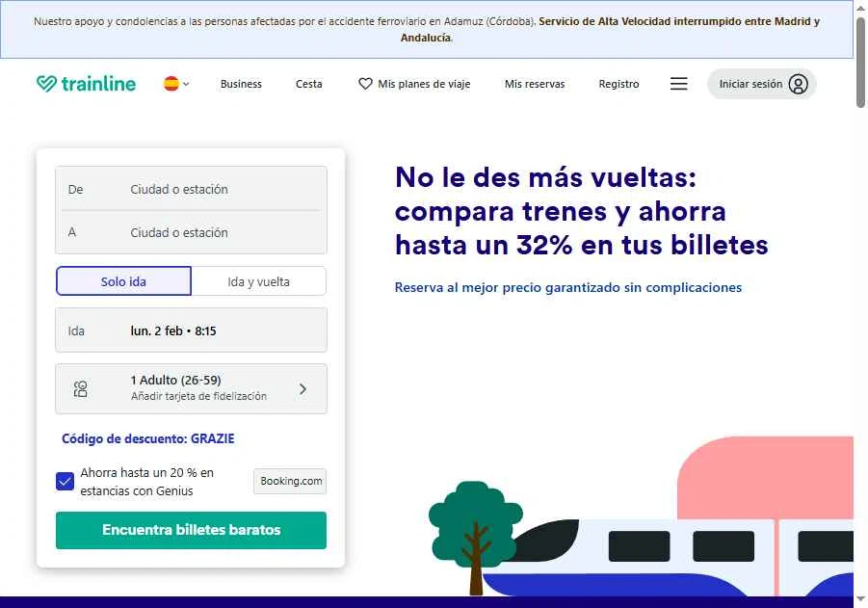The image size is (868, 608).
Task: Go to Cesta basket
Action: [x=309, y=84]
